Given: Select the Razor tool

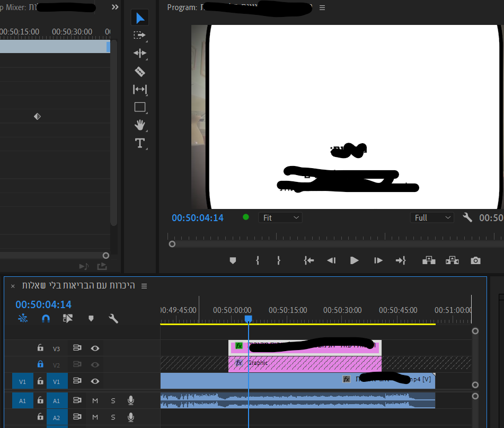Looking at the screenshot, I should point(139,72).
